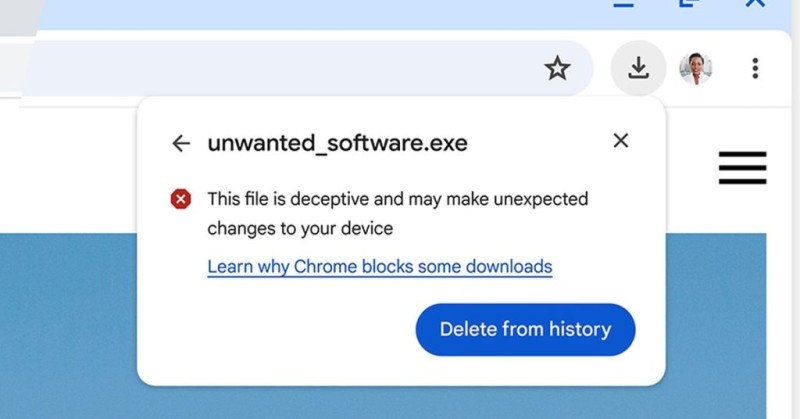This screenshot has width=800, height=419.
Task: Close the download warning popup
Action: pos(621,141)
